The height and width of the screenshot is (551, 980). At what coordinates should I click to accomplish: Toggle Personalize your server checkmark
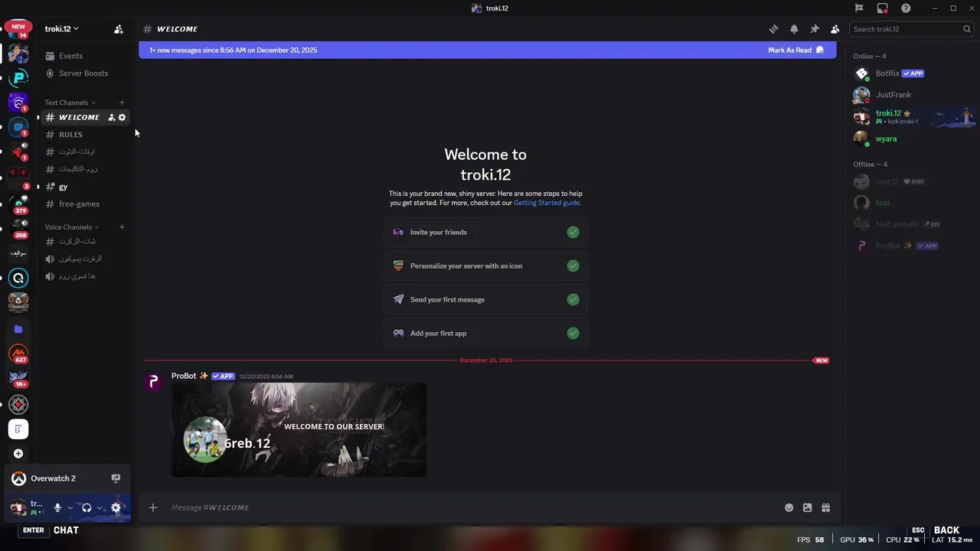(x=573, y=266)
